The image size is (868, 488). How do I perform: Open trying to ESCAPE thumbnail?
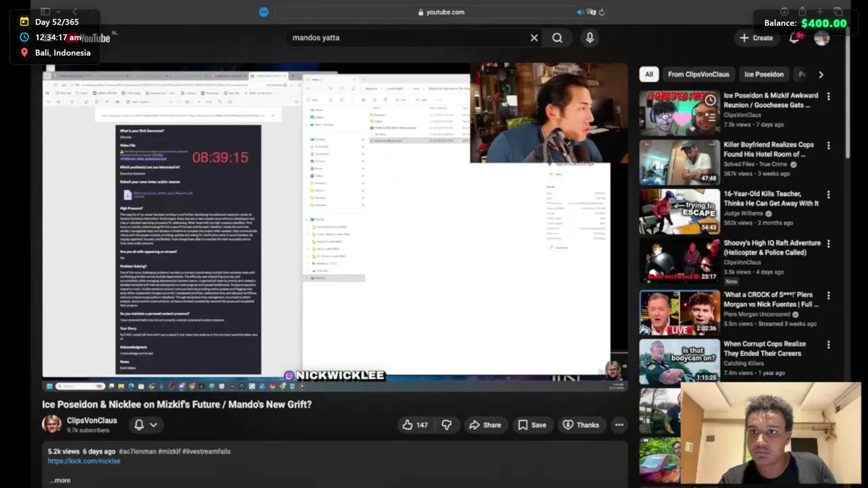pyautogui.click(x=679, y=211)
